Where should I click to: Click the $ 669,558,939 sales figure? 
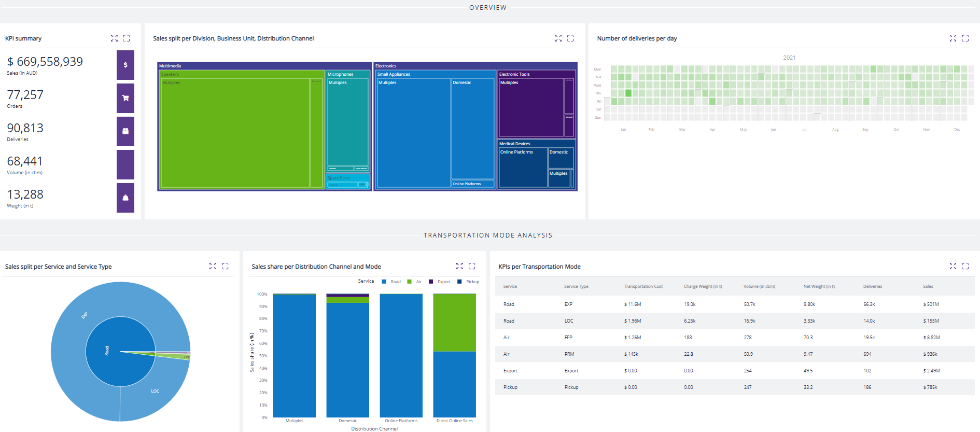[x=45, y=62]
